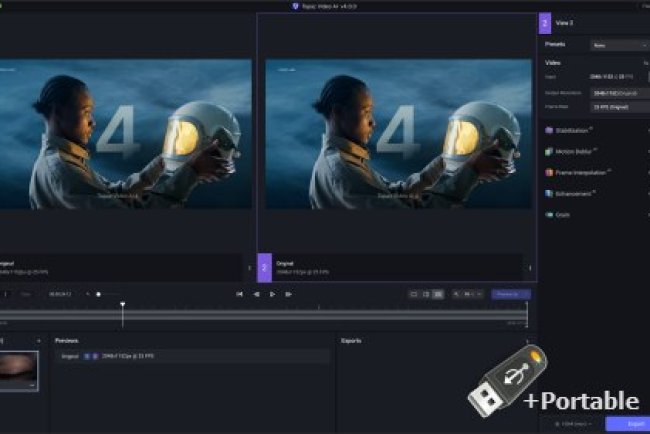Image resolution: width=650 pixels, height=434 pixels.
Task: Open the Frame Rate dropdown
Action: (x=620, y=107)
